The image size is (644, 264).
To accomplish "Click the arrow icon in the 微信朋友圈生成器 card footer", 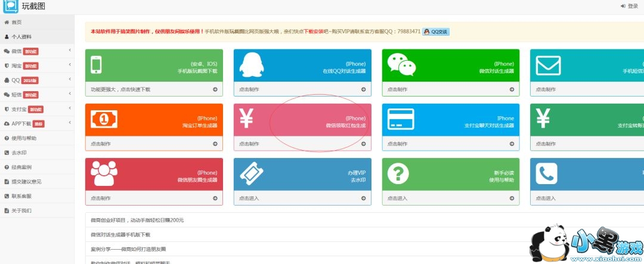I will (x=215, y=198).
